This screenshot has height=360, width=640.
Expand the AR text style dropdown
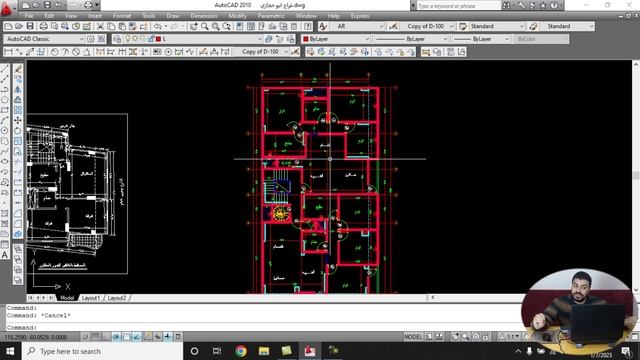pos(382,27)
